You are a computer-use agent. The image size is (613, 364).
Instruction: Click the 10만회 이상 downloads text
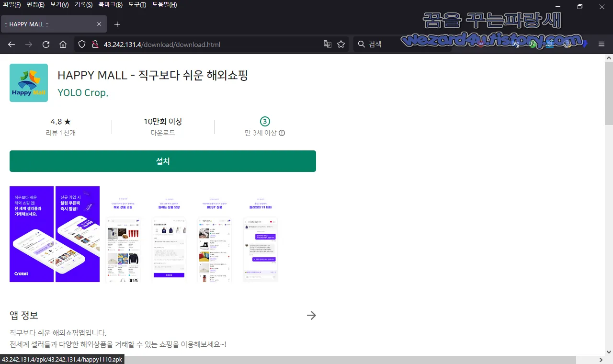coord(163,122)
